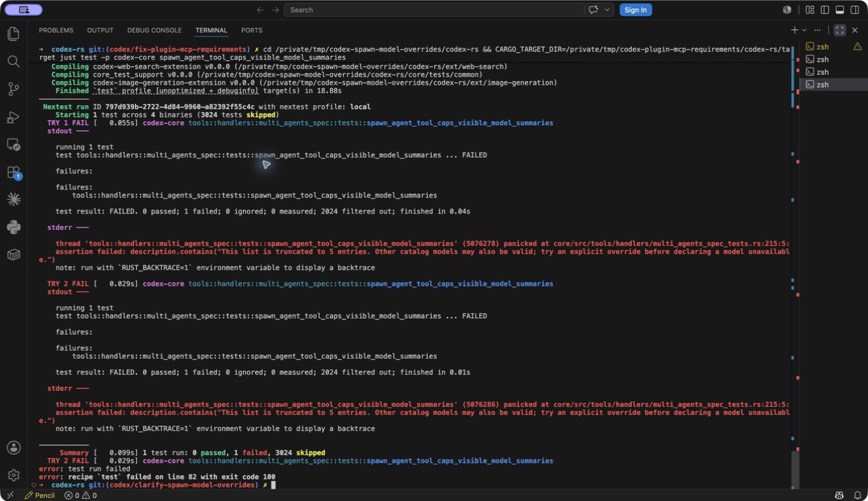Switch to the PORTS tab
This screenshot has width=868, height=501.
click(x=252, y=30)
